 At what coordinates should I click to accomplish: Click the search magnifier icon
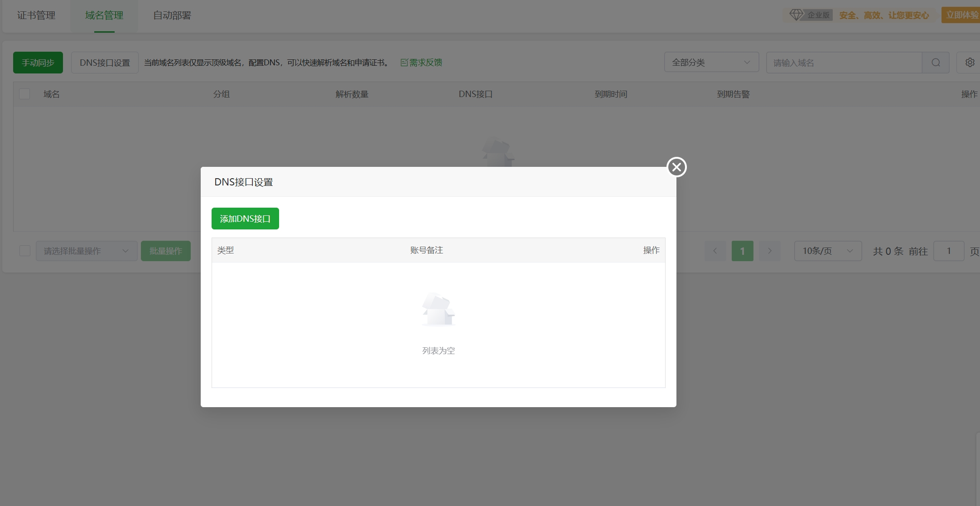(936, 63)
